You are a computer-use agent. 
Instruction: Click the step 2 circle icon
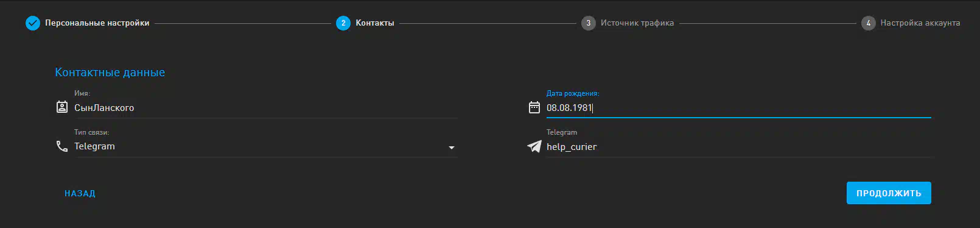pyautogui.click(x=343, y=23)
